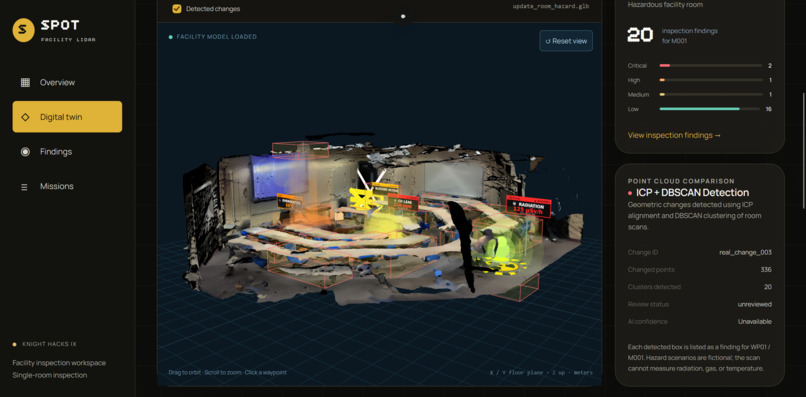Click the orange hazard label by the screen
Screen dimensions: 806x397
pyautogui.click(x=289, y=201)
